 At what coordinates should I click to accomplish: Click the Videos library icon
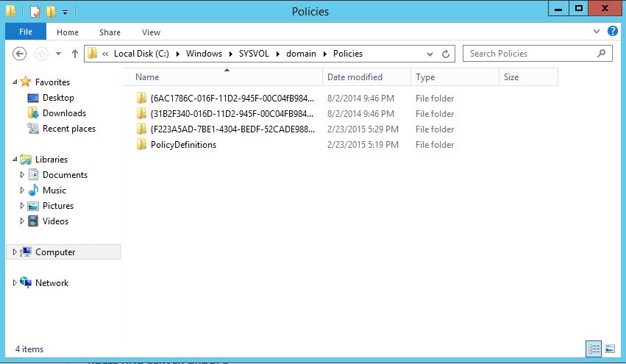[x=34, y=221]
